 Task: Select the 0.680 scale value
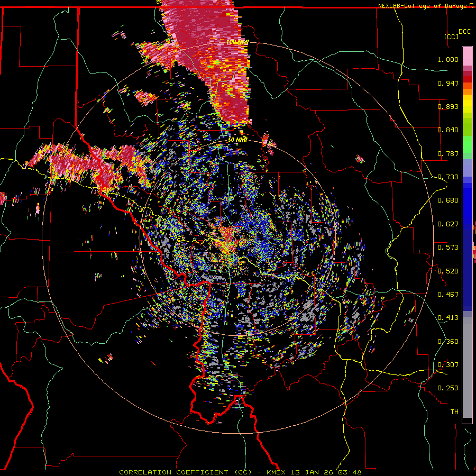click(448, 200)
